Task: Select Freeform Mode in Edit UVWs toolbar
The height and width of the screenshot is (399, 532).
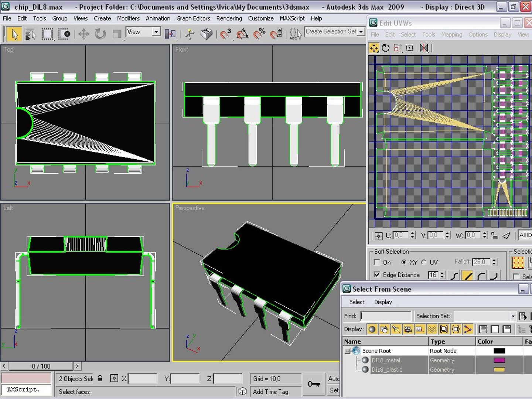Action: pos(409,48)
